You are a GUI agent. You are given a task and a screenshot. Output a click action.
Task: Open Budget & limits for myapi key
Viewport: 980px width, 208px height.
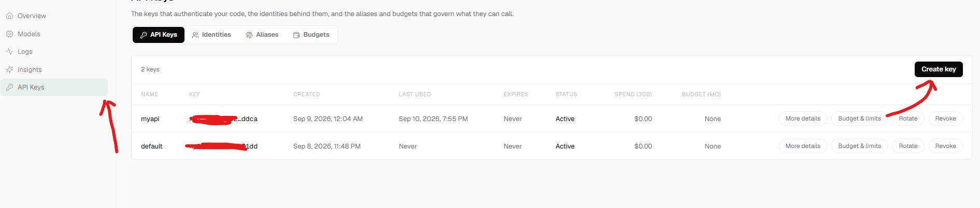tap(859, 118)
